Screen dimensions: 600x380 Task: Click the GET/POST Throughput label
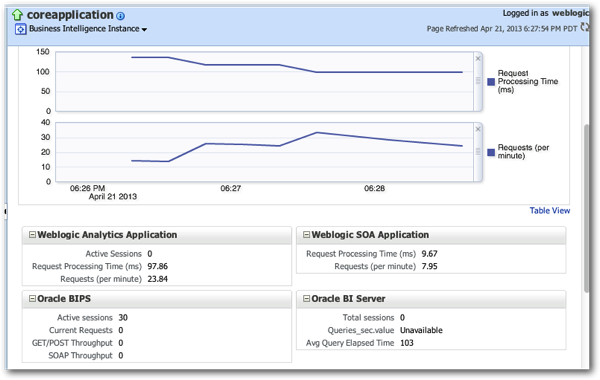pos(72,343)
